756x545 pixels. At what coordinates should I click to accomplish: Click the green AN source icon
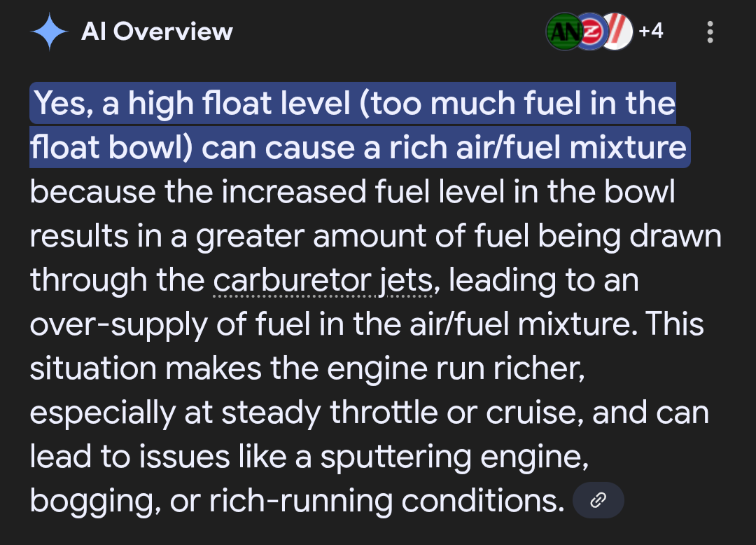coord(562,32)
